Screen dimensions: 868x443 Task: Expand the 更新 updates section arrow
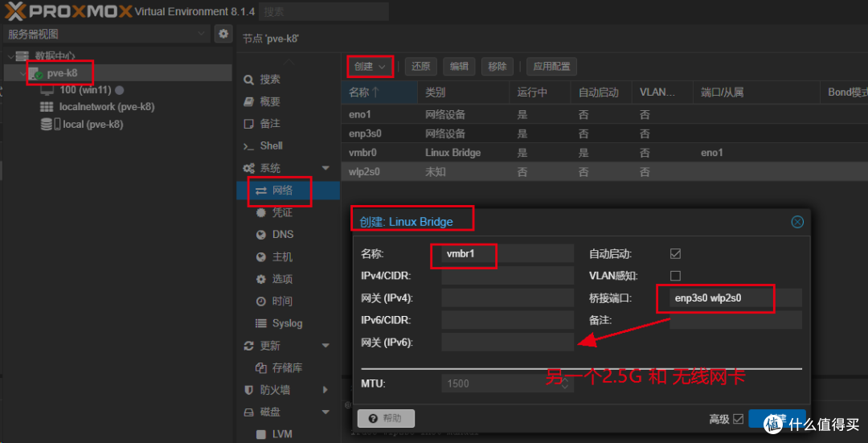click(x=325, y=346)
